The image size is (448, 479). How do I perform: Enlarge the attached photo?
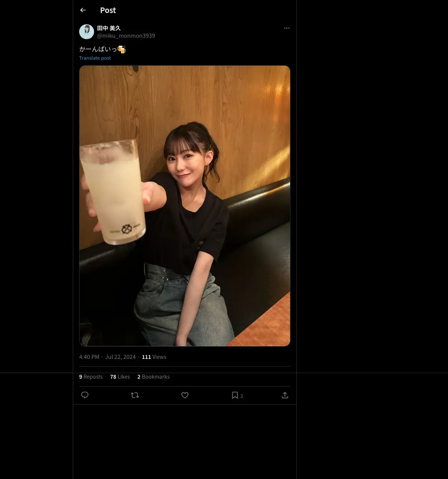[x=184, y=206]
